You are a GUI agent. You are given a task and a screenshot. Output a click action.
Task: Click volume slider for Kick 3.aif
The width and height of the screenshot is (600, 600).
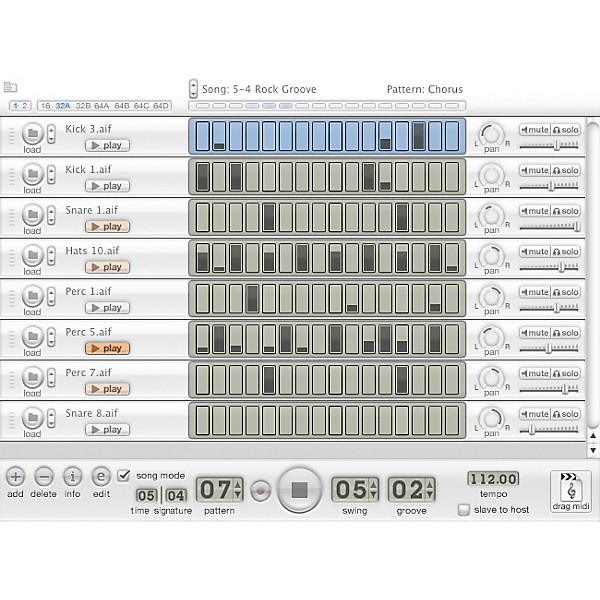(x=549, y=145)
